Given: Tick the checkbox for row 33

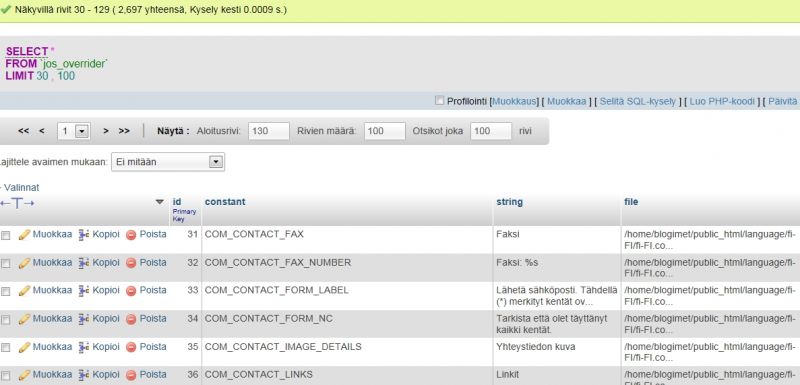Looking at the screenshot, I should tap(6, 291).
